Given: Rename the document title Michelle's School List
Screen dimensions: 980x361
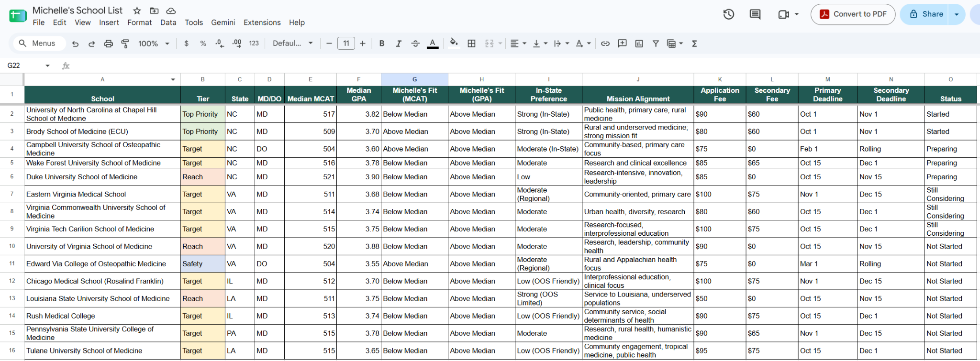Looking at the screenshot, I should [x=78, y=11].
